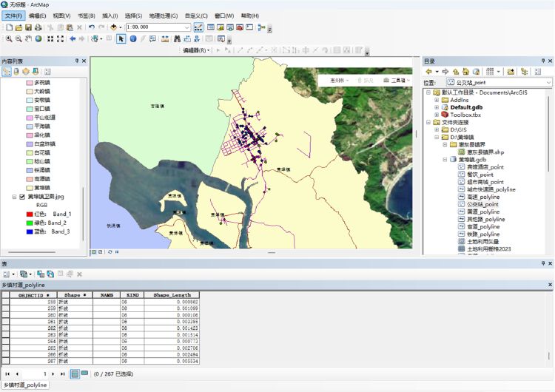This screenshot has width=555, height=392.
Task: Open the 编辑器 dropdown button
Action: [197, 50]
